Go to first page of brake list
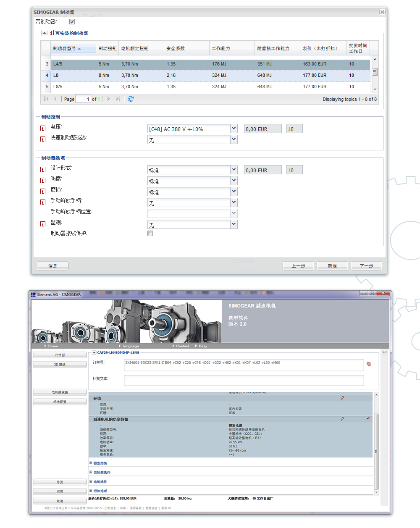420x528 pixels. pyautogui.click(x=46, y=99)
